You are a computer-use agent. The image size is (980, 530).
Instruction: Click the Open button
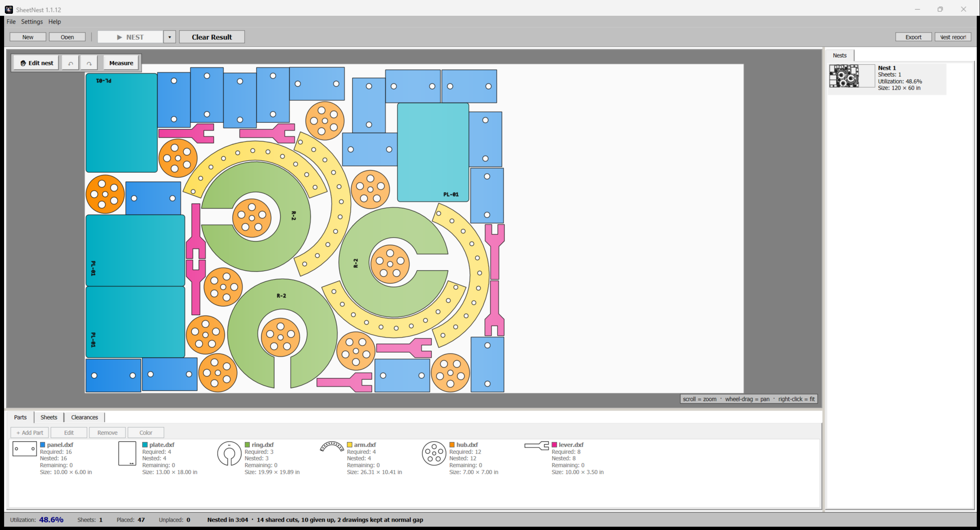[x=67, y=37]
